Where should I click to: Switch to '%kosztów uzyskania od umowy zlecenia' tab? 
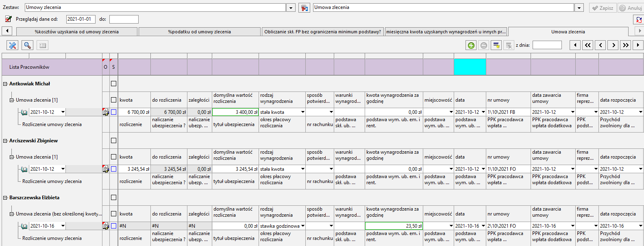click(x=77, y=32)
